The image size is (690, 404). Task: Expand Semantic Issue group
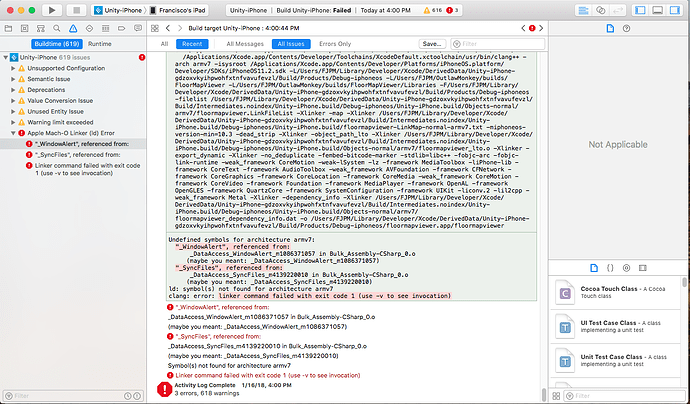pos(13,79)
